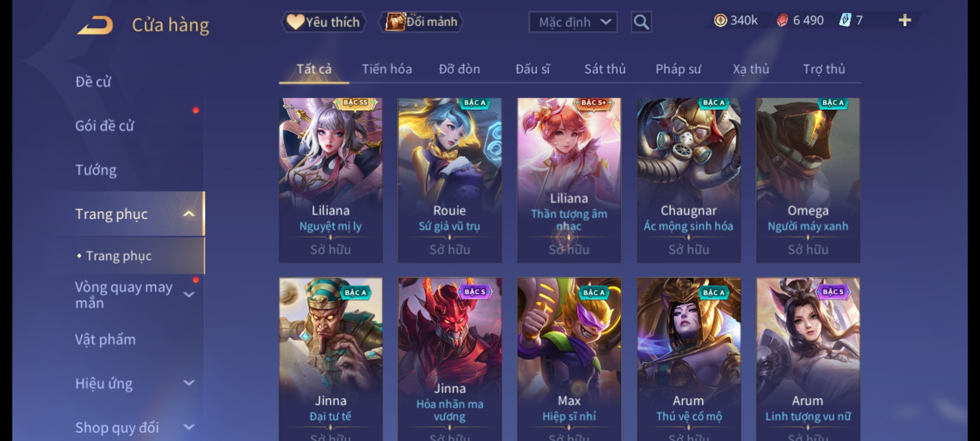980x441 pixels.
Task: Select the Pháp sư filter tab
Action: coord(678,69)
